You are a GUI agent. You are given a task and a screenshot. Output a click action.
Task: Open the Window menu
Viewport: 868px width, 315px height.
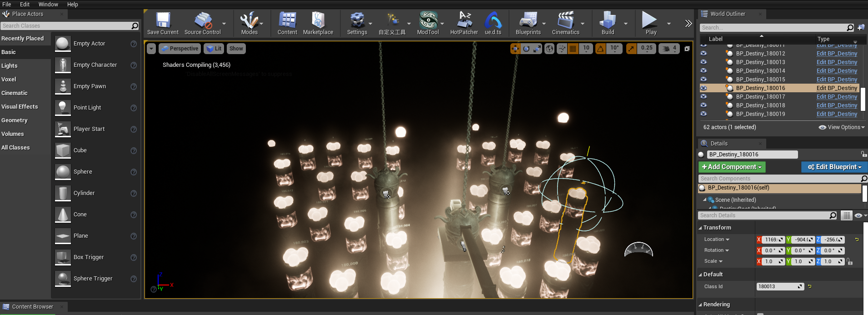(x=48, y=4)
